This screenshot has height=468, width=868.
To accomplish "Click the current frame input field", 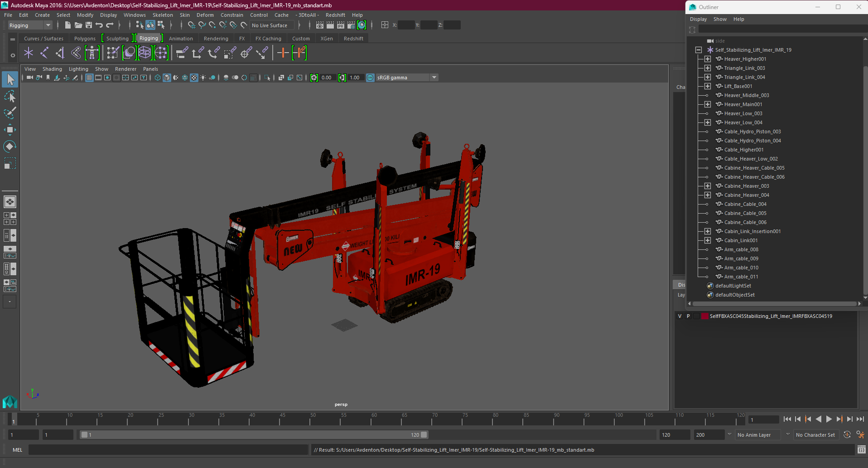I will tap(763, 419).
